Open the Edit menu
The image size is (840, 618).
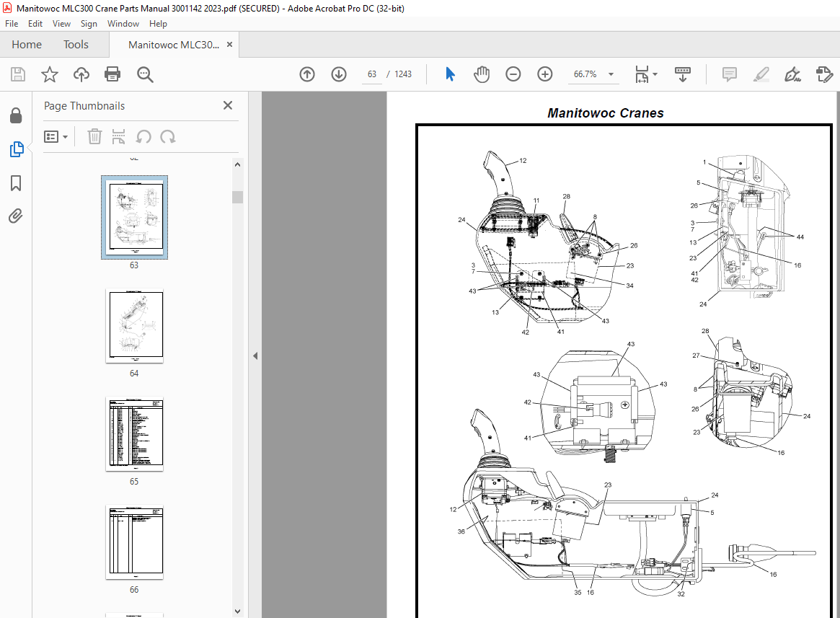(35, 24)
